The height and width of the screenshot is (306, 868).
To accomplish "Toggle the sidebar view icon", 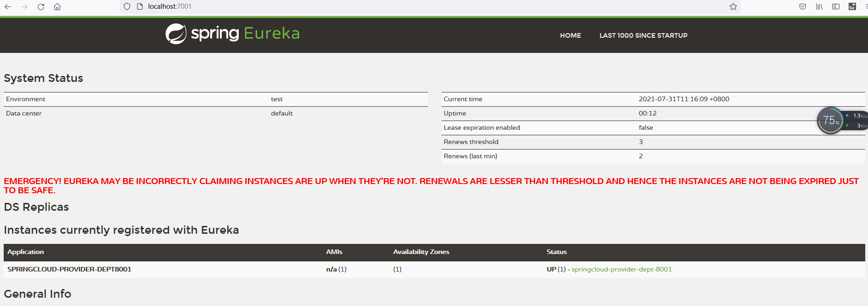I will pos(836,6).
